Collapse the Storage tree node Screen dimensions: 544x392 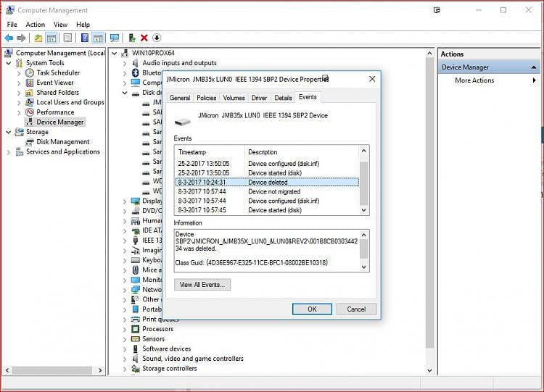(9, 132)
